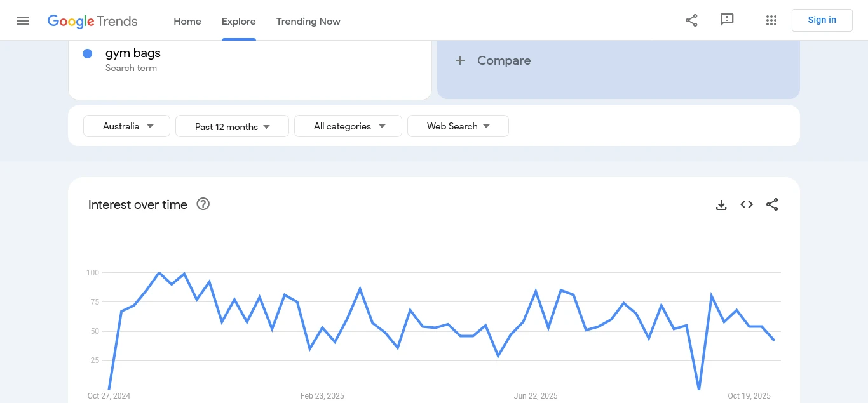Go to the Home tab
The height and width of the screenshot is (403, 868).
[x=187, y=22]
